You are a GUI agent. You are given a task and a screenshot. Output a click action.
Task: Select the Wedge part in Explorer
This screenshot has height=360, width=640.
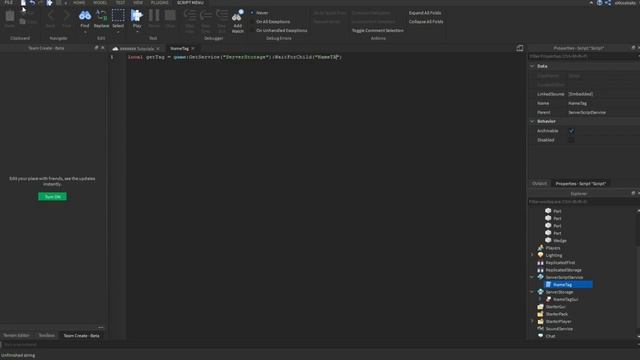tap(556, 240)
